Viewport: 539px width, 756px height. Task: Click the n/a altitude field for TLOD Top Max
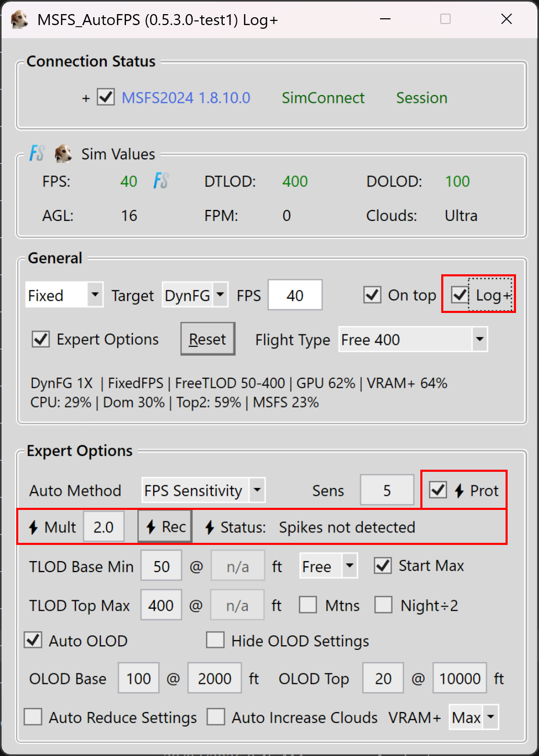click(237, 605)
